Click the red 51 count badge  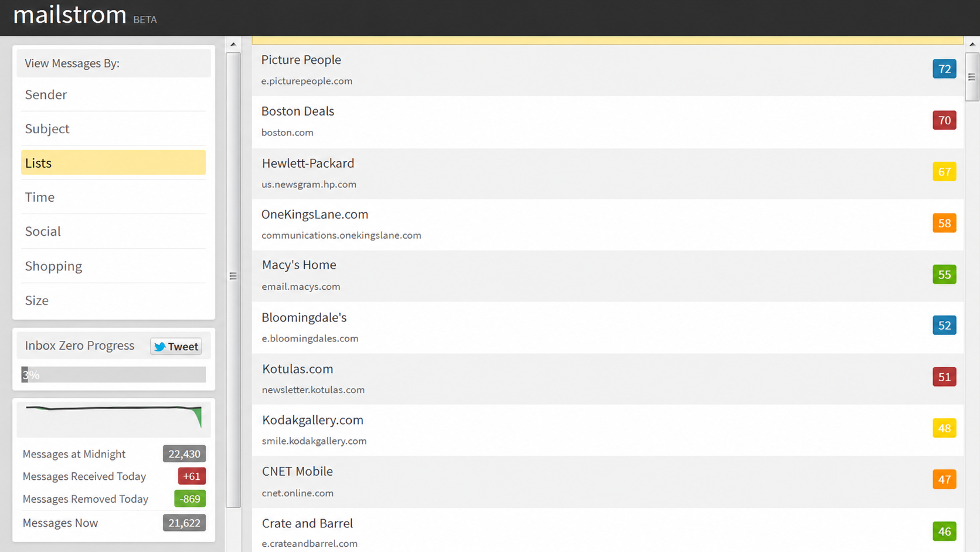944,377
